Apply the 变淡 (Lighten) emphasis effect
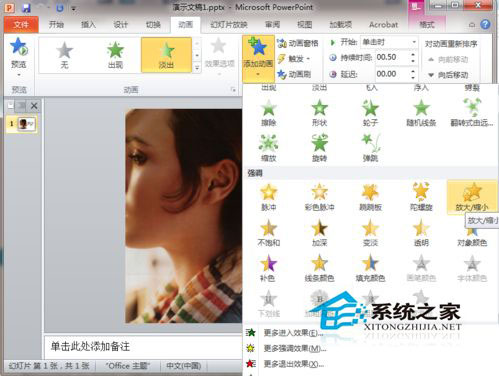The height and width of the screenshot is (376, 499). tap(370, 233)
